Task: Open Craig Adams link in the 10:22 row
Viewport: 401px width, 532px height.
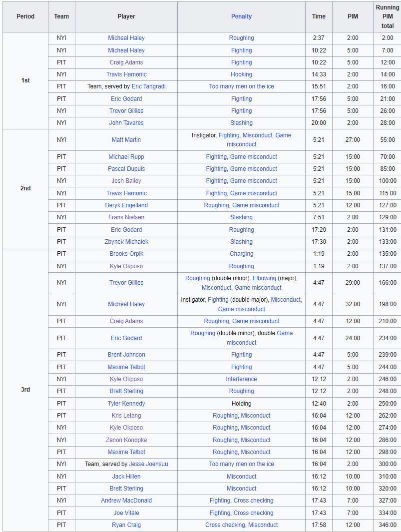Action: click(x=126, y=62)
